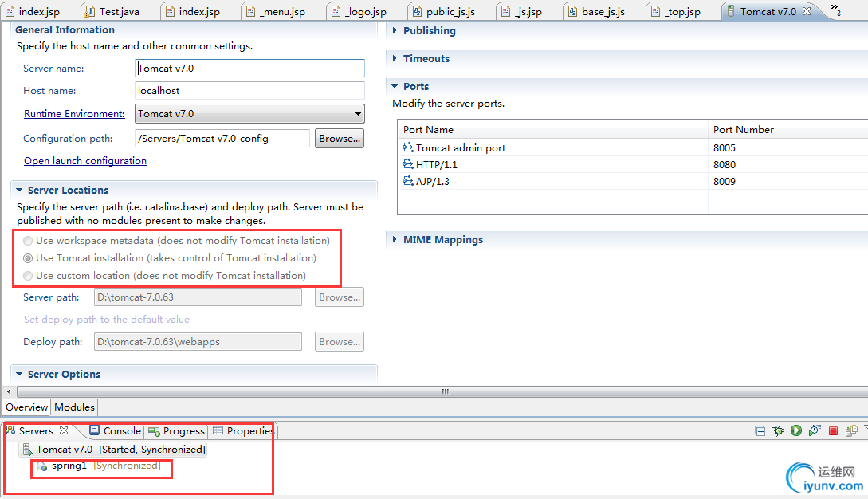Image resolution: width=868 pixels, height=499 pixels.
Task: Select Use custom location option
Action: [x=28, y=276]
